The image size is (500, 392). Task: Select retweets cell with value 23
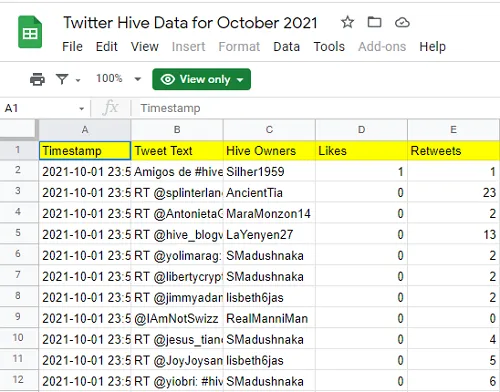454,193
